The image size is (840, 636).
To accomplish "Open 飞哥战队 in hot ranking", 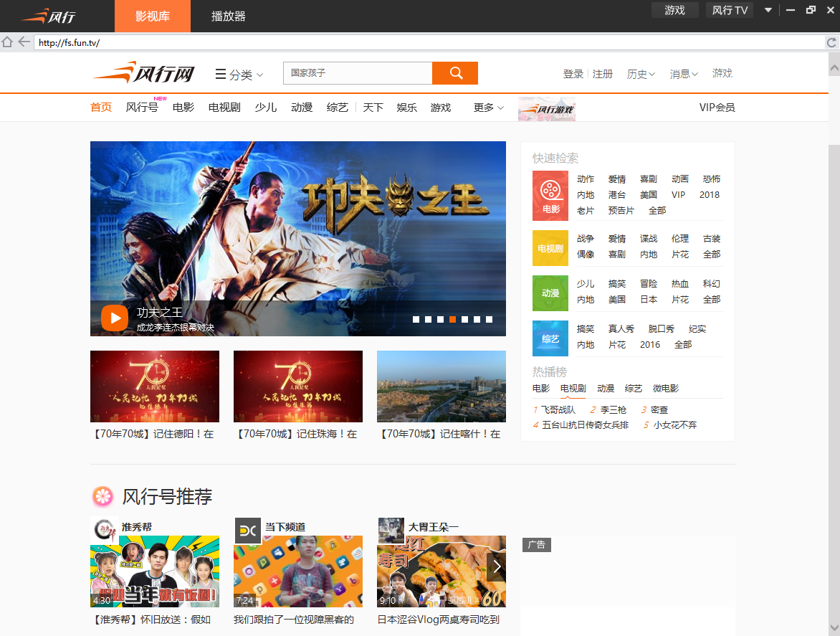I will click(x=558, y=410).
